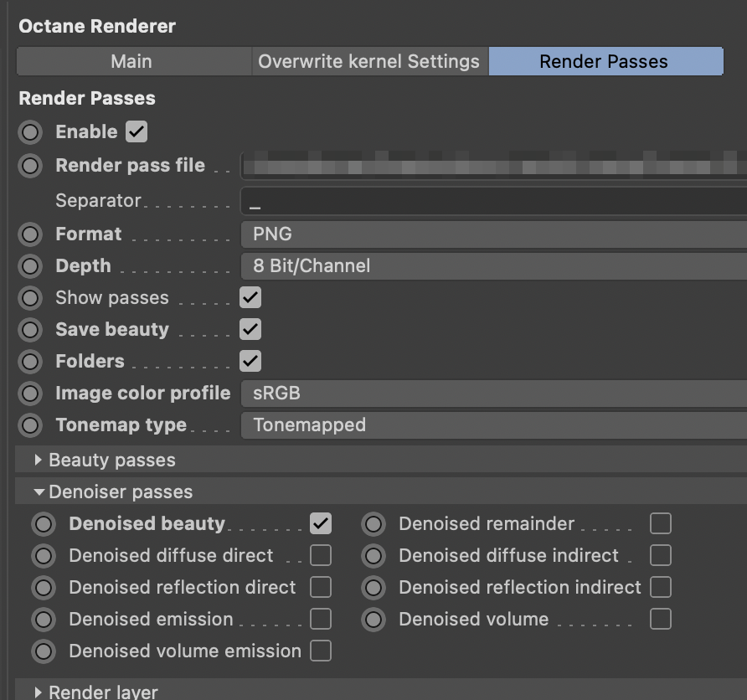Click the animation dot for Denoised remainder
Image resolution: width=747 pixels, height=700 pixels.
373,524
